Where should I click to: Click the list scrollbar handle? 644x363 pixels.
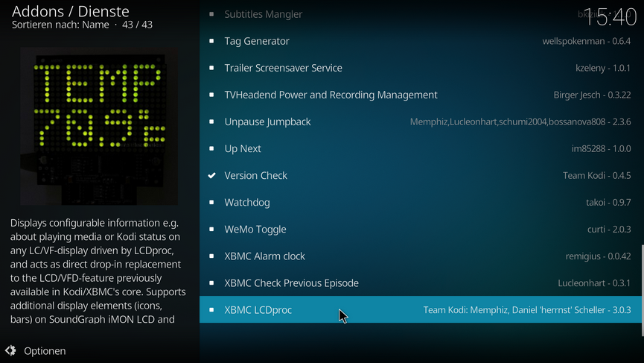click(x=643, y=291)
